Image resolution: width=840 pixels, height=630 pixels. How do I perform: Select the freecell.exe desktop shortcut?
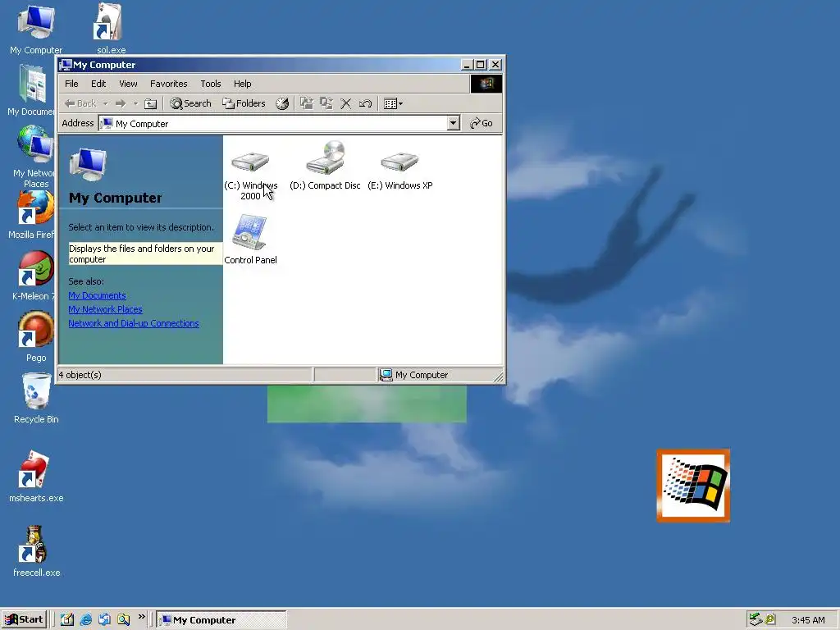[36, 550]
